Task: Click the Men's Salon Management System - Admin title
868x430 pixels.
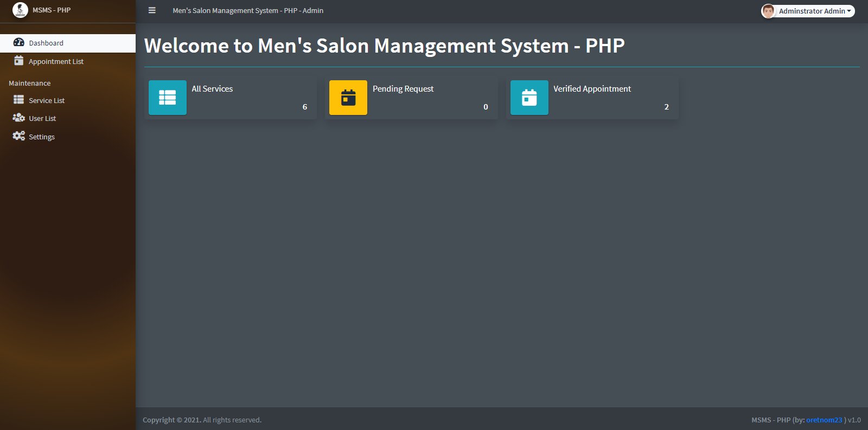Action: (x=248, y=10)
